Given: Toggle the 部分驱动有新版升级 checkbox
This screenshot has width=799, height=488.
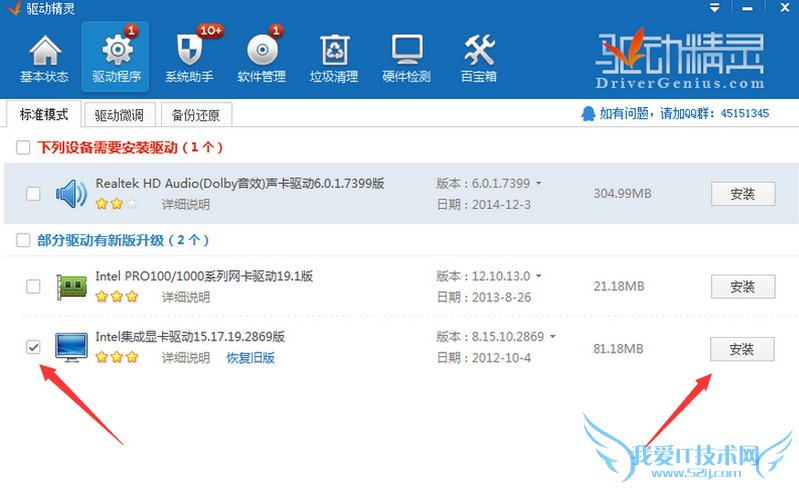Looking at the screenshot, I should pyautogui.click(x=23, y=240).
